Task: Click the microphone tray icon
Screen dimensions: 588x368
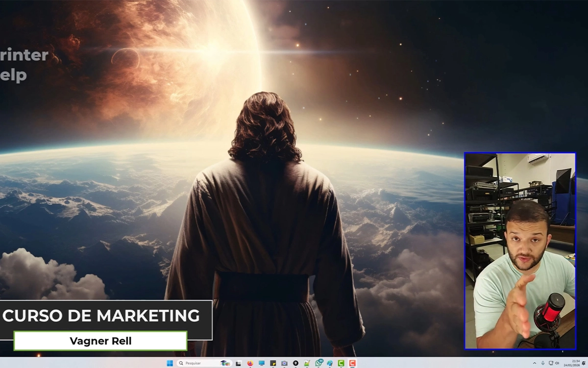Action: [543, 363]
